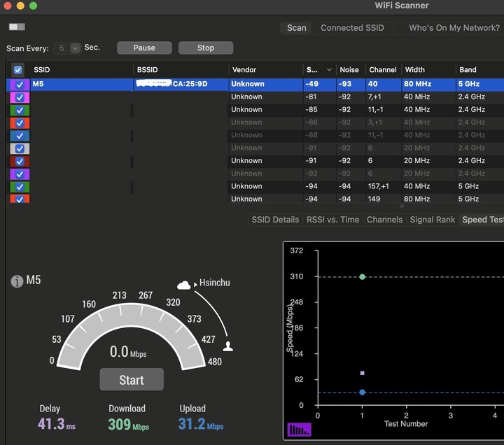
Task: Click the cloud server icon near Hsinchu
Action: point(184,285)
